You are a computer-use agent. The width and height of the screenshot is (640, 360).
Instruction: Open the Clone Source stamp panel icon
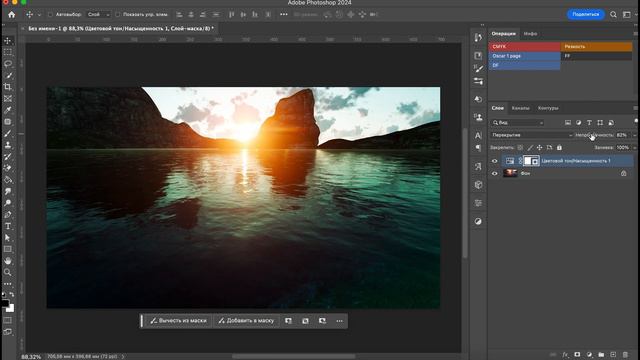pos(478,117)
